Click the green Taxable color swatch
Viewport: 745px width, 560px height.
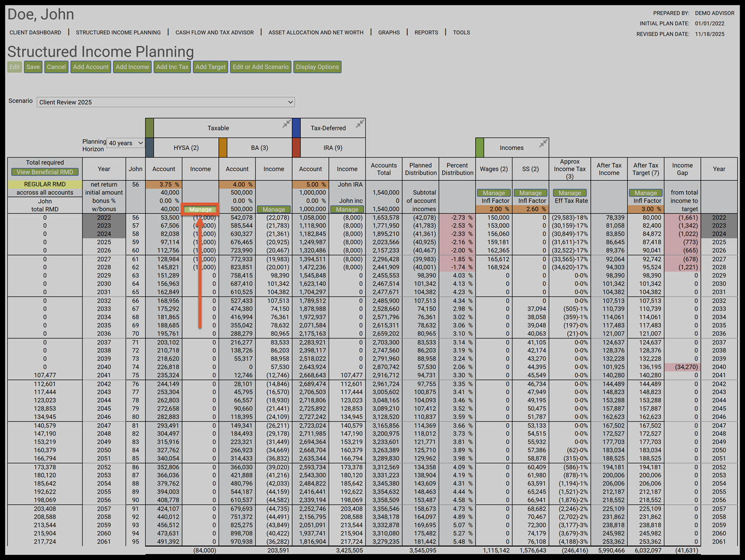[150, 128]
